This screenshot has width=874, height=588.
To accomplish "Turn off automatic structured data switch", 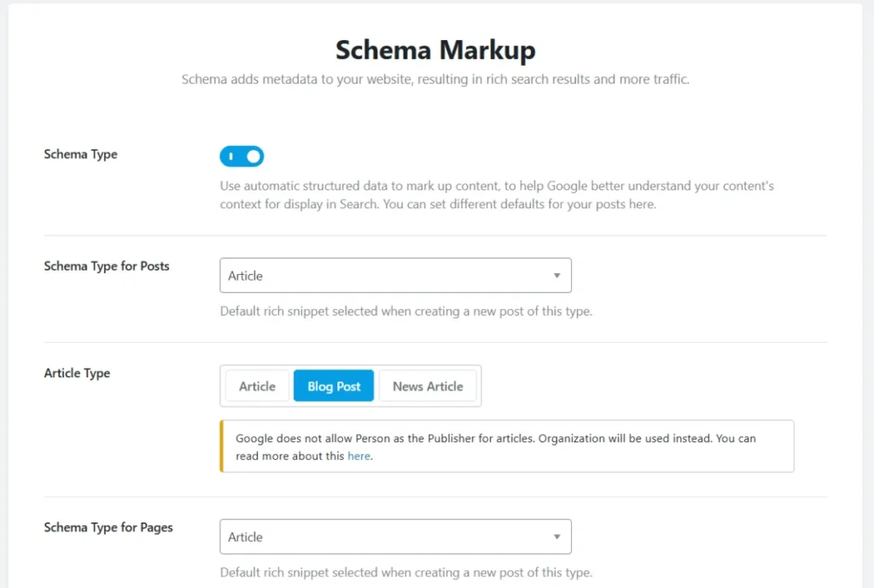I will [x=242, y=156].
